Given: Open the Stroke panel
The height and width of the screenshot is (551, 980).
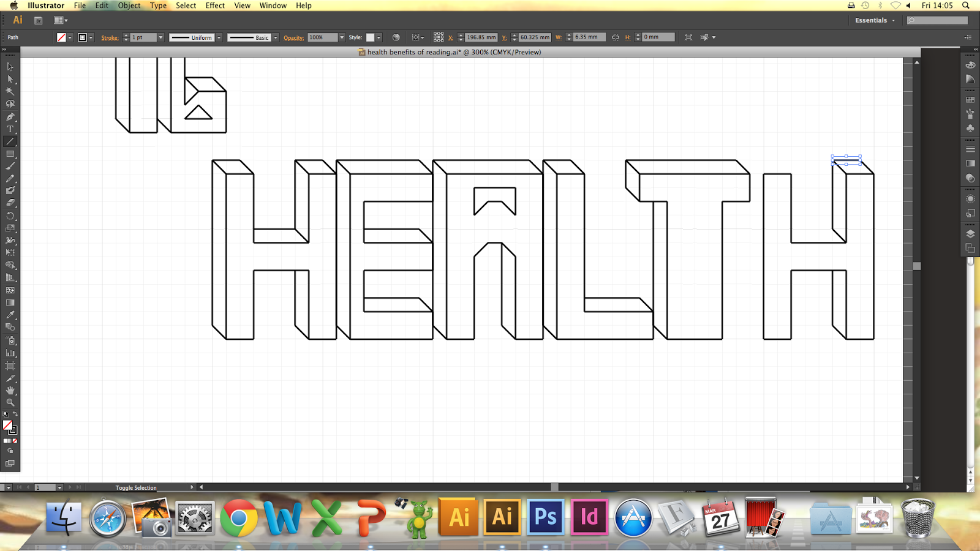Looking at the screenshot, I should [x=970, y=149].
